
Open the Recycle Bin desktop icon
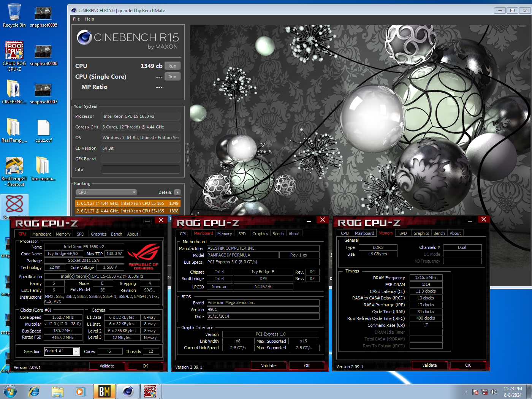[14, 15]
